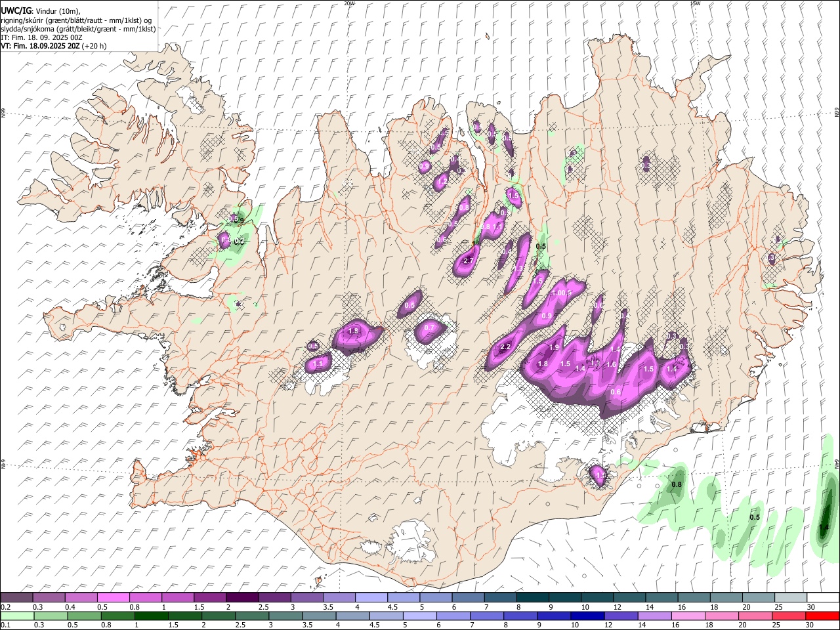
Task: Click the 1.4 rain value at far southeast edge
Action: [x=825, y=527]
